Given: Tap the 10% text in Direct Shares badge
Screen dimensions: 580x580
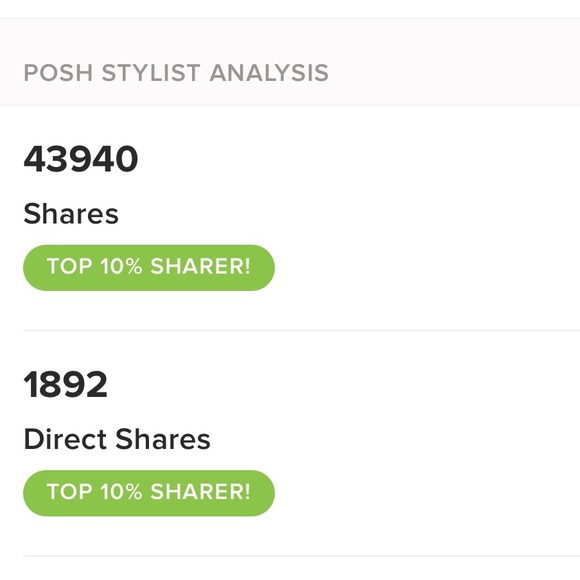Looking at the screenshot, I should 121,491.
